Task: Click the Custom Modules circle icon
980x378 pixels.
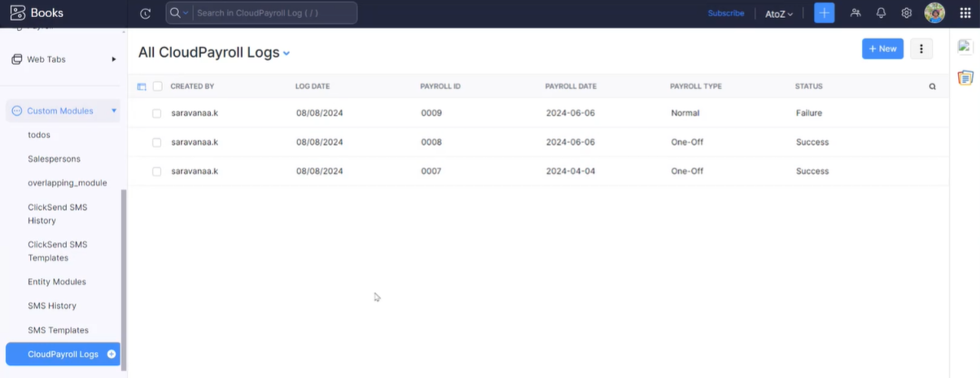Action: 16,111
